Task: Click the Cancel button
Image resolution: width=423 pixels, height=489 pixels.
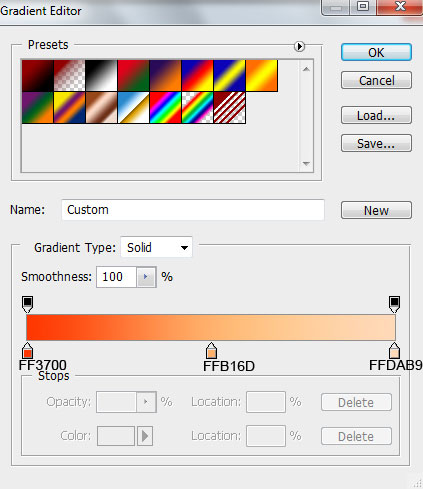Action: (x=376, y=80)
